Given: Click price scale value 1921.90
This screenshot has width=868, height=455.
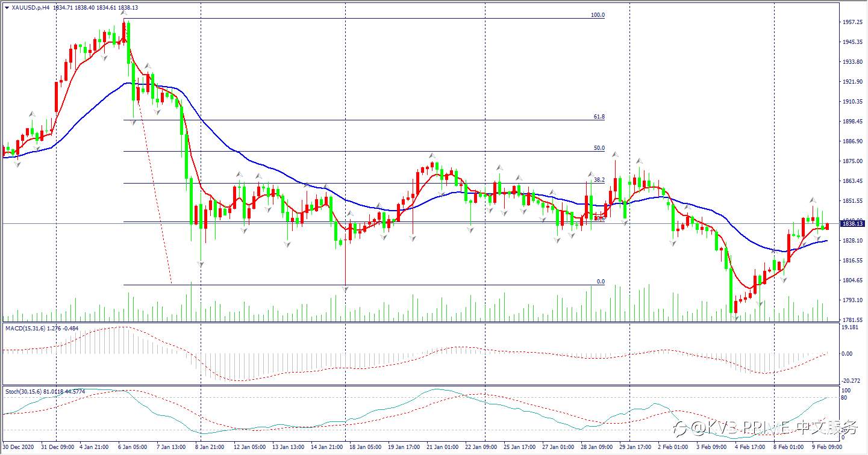Looking at the screenshot, I should [x=852, y=82].
